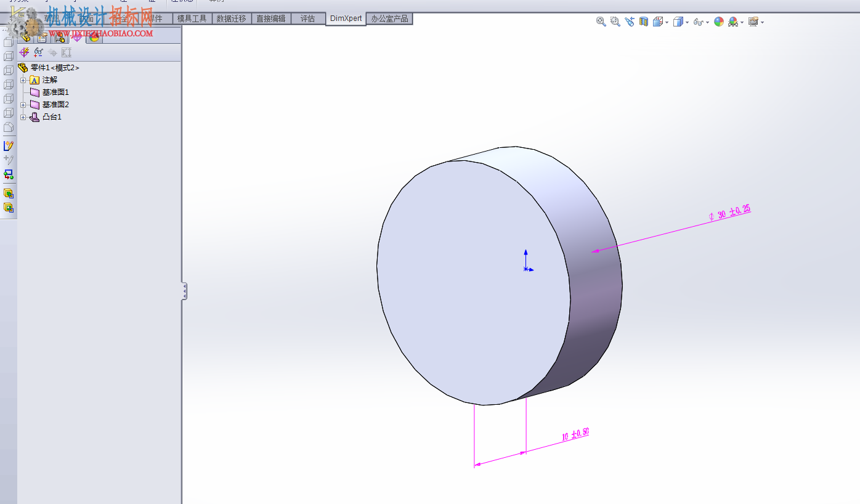Screen dimensions: 860x504
Task: Open View Orientation dropdown arrow
Action: 667,22
